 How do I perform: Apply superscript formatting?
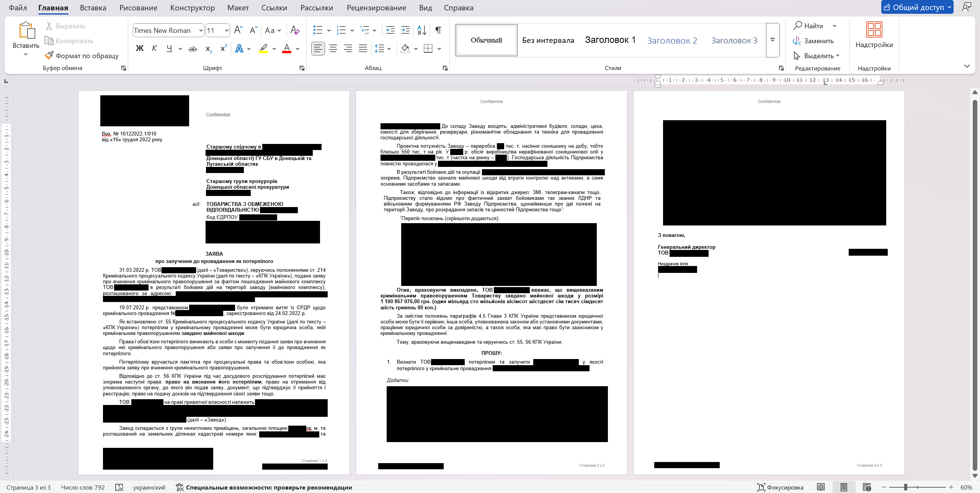click(224, 49)
